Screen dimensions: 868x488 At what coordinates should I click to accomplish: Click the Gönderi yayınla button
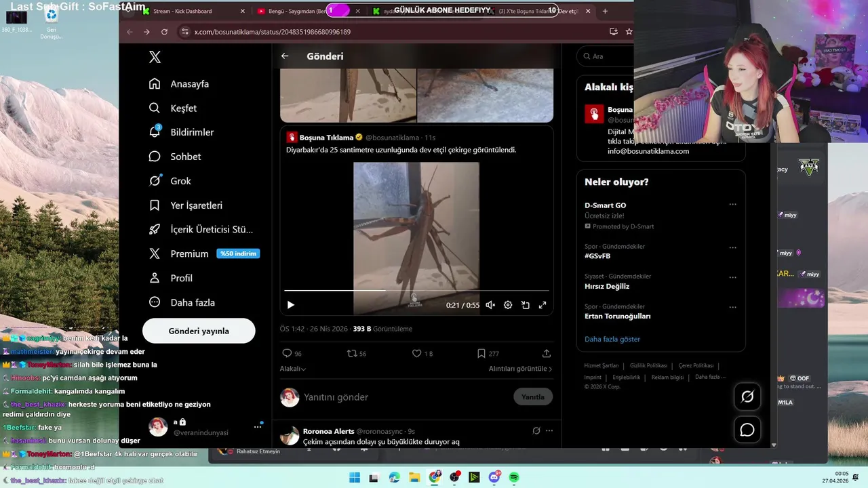199,331
